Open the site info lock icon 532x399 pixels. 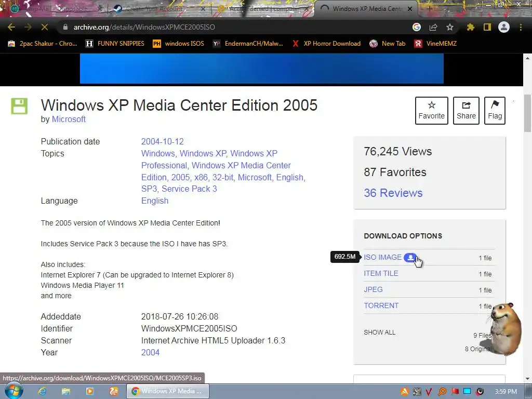point(65,27)
